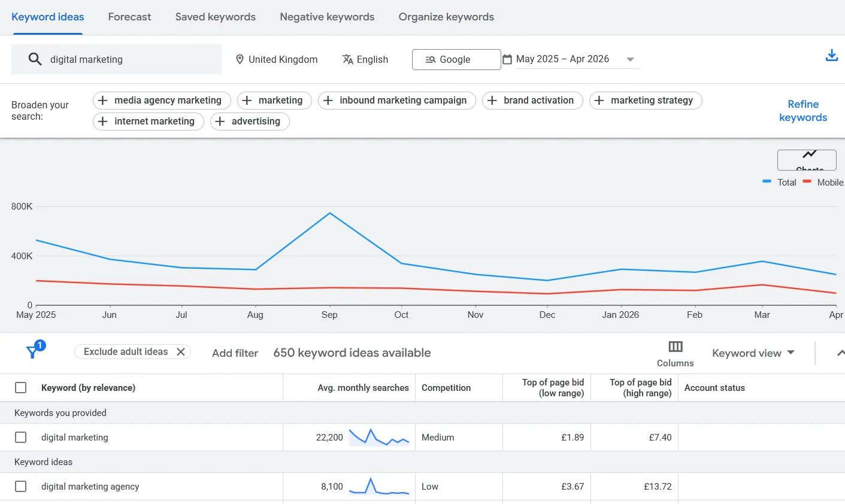Image resolution: width=845 pixels, height=504 pixels.
Task: Switch to Forecast tab
Action: 129,17
